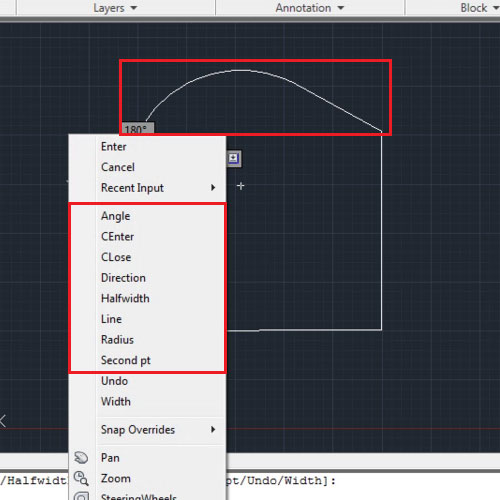Click the dynamic input options icon near cursor
This screenshot has height=500, width=500.
[x=234, y=158]
